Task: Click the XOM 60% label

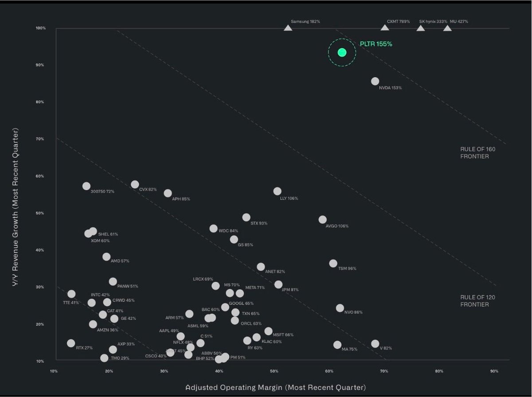Action: 100,241
